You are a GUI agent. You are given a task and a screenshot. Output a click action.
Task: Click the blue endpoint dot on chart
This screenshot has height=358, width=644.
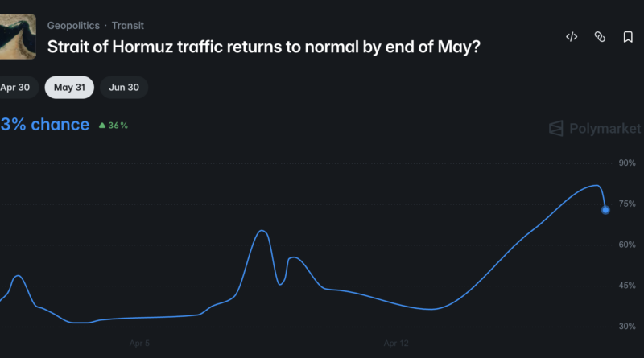coord(605,210)
